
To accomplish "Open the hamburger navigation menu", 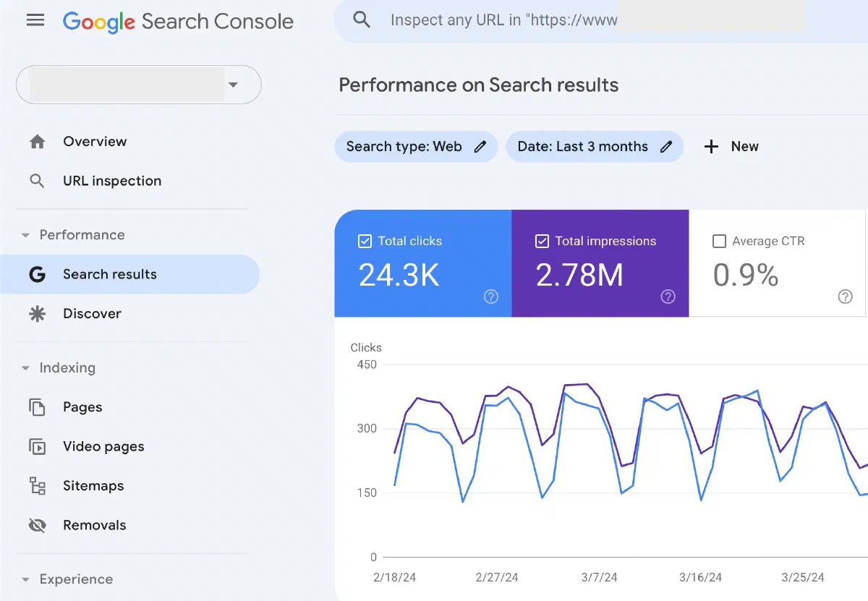I will point(35,20).
